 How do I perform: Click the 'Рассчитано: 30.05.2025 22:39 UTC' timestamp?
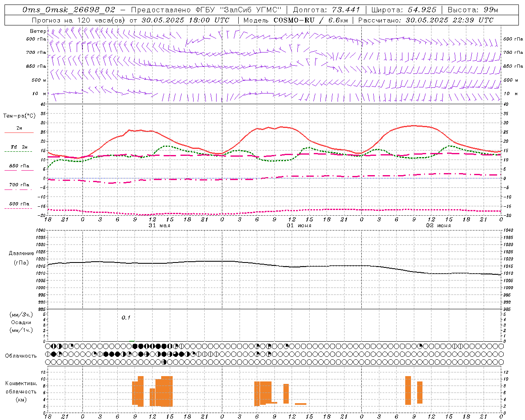[426, 20]
